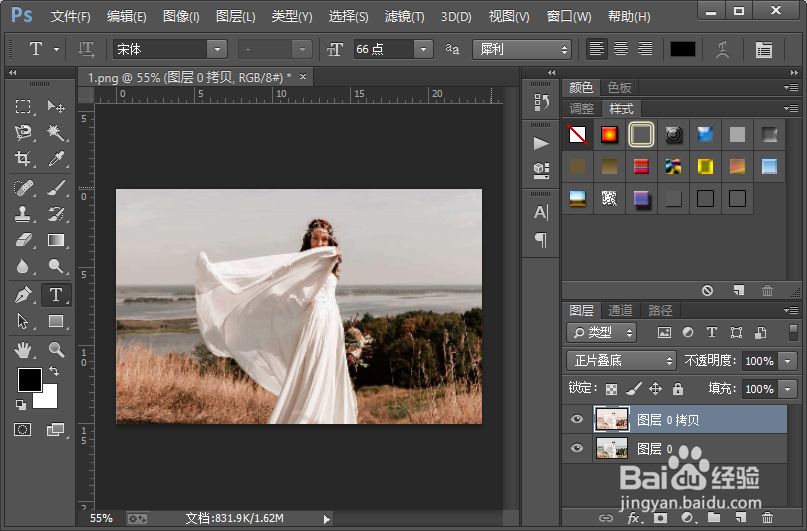807x531 pixels.
Task: Click the black text color swatch
Action: point(682,49)
